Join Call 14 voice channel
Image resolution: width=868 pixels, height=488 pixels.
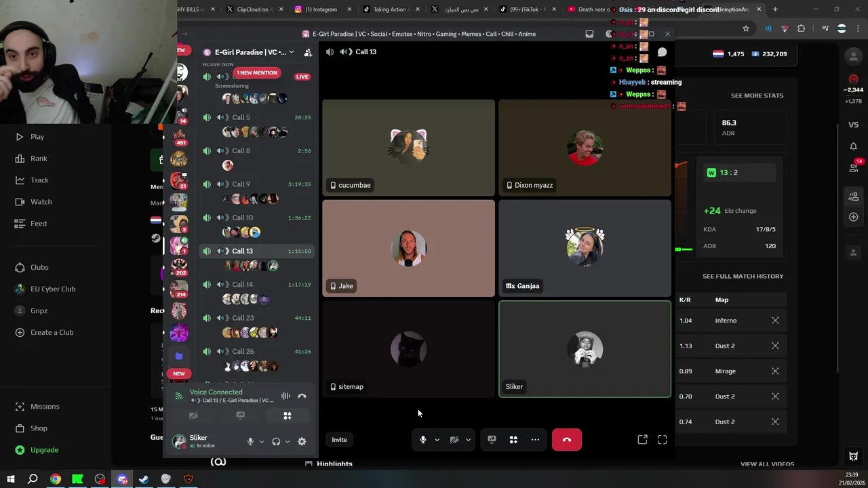(x=256, y=285)
